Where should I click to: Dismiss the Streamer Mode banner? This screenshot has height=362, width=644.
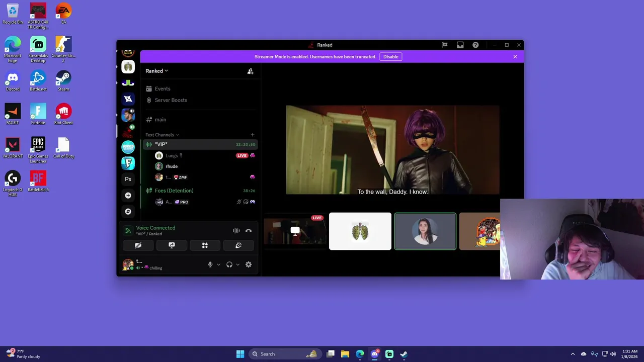pos(515,57)
